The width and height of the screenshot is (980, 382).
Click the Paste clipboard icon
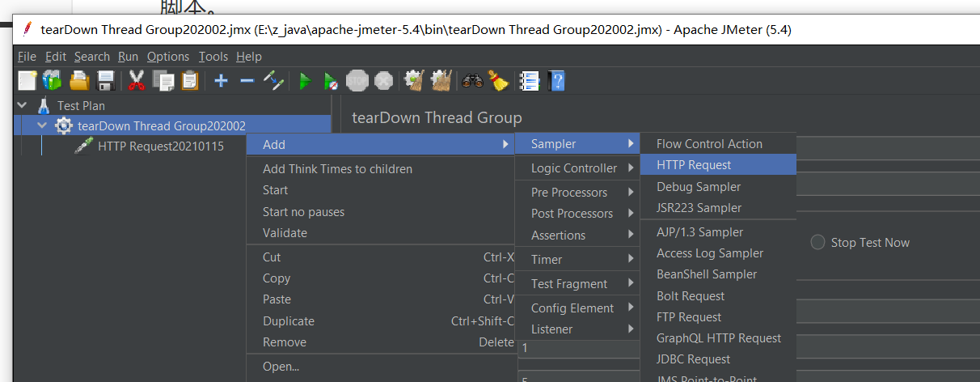[x=190, y=80]
